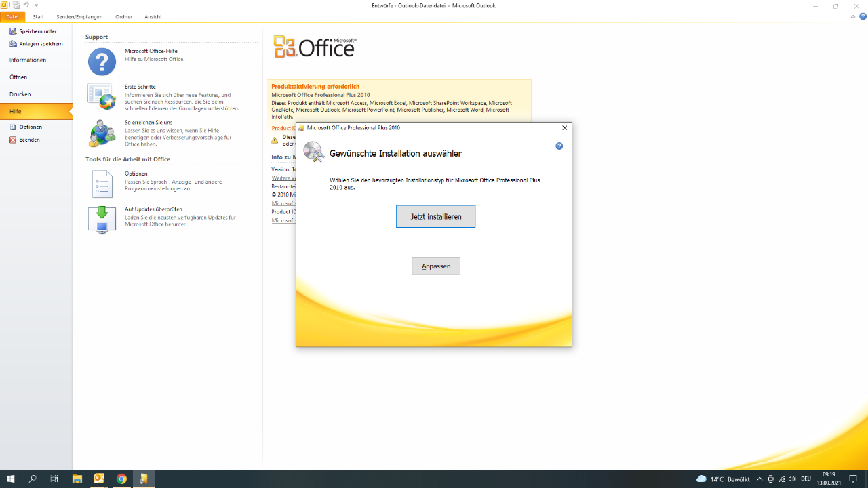Screen dimensions: 868x488
Task: Select Informationen in the backstage sidebar
Action: point(28,60)
